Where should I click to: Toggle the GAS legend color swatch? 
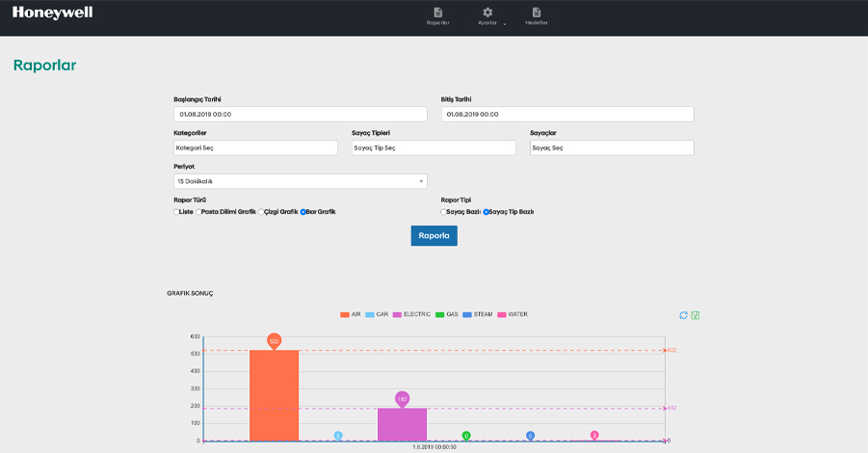[x=440, y=314]
